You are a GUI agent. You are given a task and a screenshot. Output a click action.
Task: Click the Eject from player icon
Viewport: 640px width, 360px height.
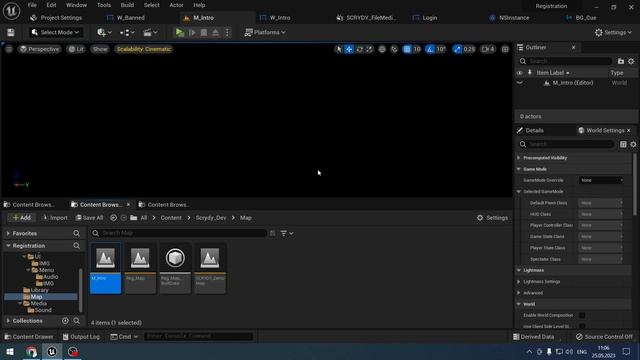pyautogui.click(x=216, y=32)
